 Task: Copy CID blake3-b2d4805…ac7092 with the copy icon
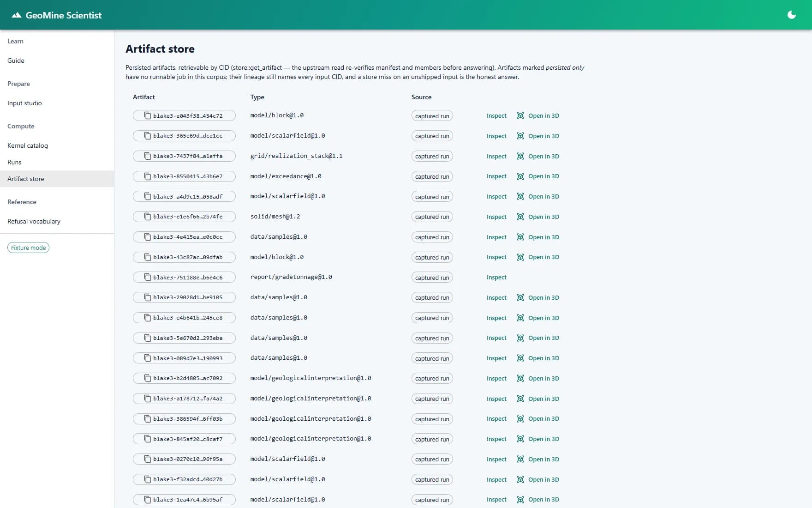tap(147, 378)
